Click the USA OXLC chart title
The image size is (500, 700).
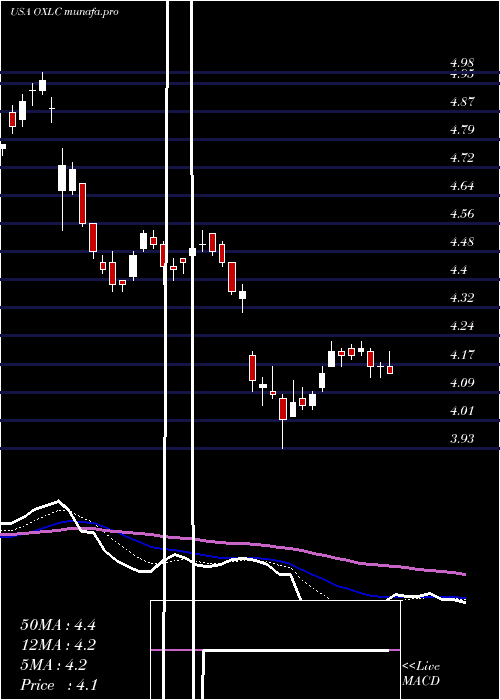coord(65,12)
